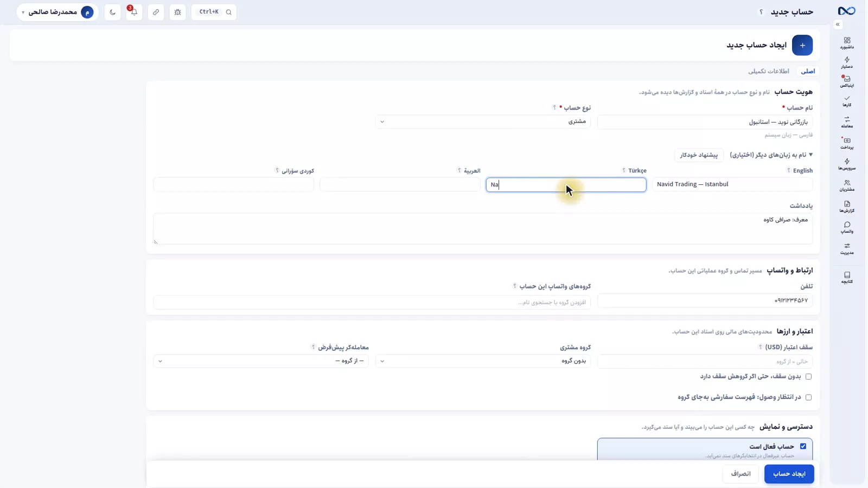The height and width of the screenshot is (488, 868).
Task: Click the پیشنهاد خودکار auto-suggest button
Action: tap(699, 155)
